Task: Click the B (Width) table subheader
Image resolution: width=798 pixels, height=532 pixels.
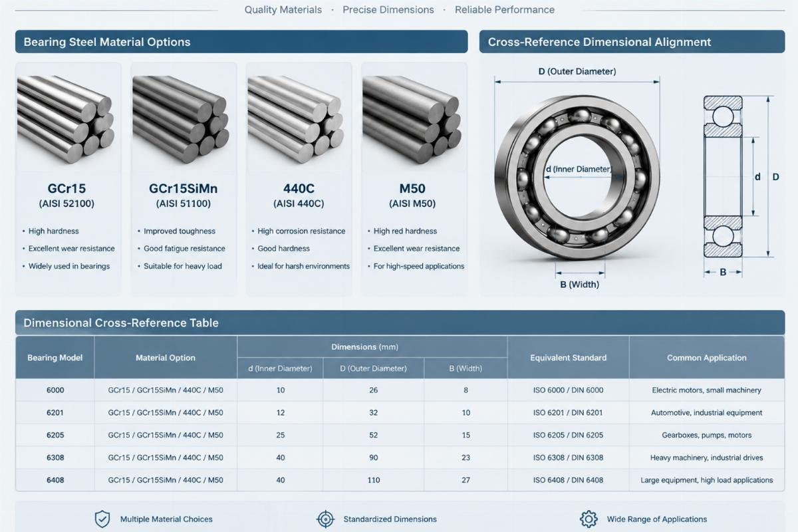Action: (x=465, y=368)
